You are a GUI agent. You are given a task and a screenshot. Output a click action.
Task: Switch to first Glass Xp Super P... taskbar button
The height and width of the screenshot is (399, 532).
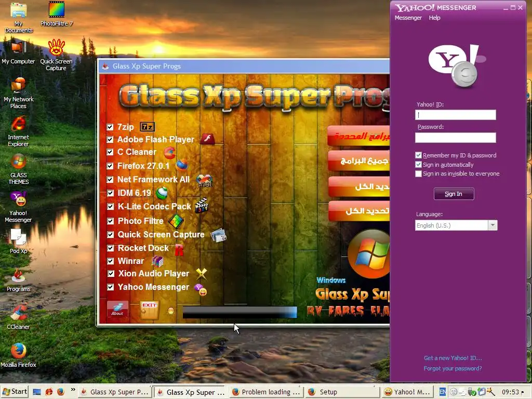(x=114, y=392)
